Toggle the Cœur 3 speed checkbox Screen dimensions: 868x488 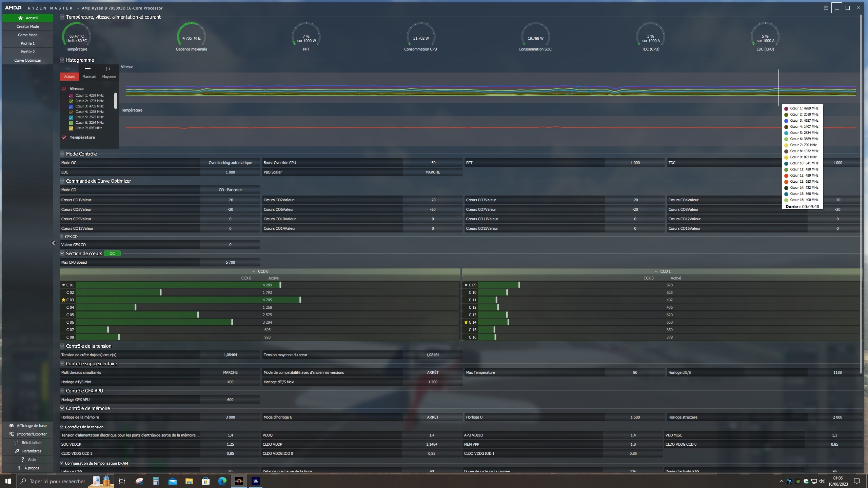[x=71, y=106]
